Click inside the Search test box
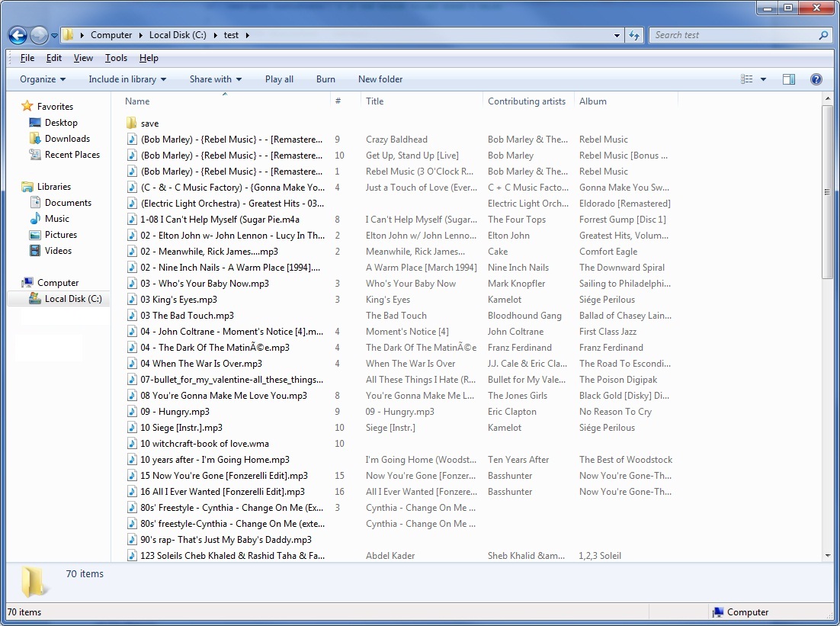This screenshot has height=626, width=840. pyautogui.click(x=732, y=34)
